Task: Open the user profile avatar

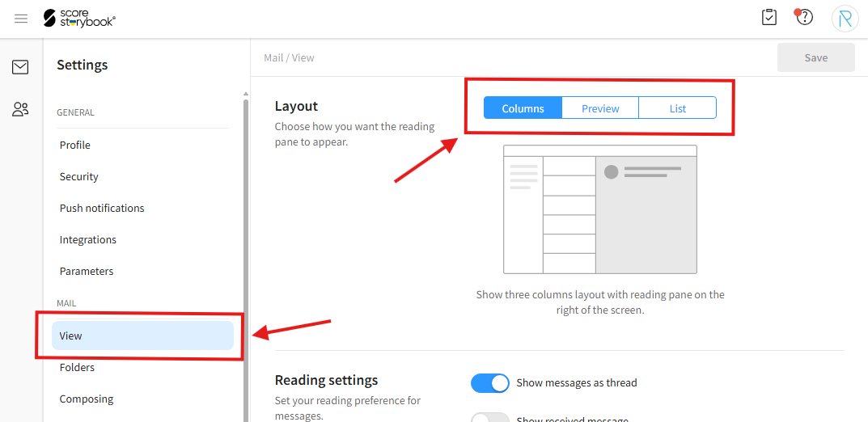Action: pos(845,19)
